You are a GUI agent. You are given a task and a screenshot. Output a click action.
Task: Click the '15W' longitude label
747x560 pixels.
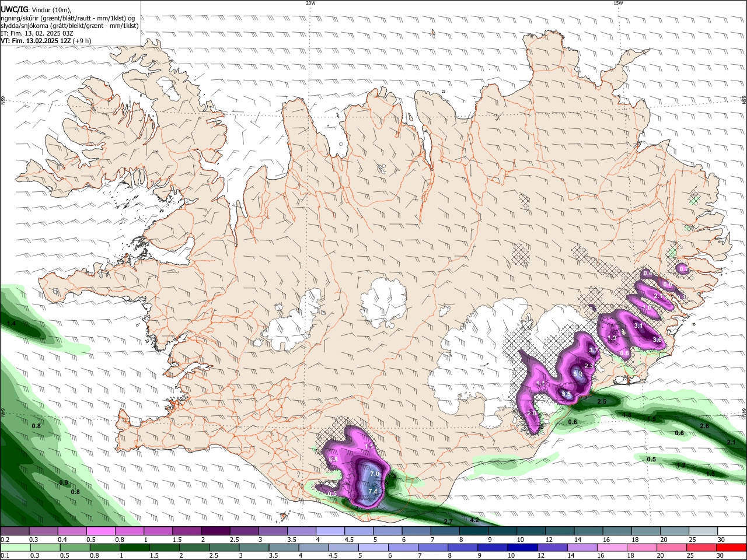pos(617,3)
